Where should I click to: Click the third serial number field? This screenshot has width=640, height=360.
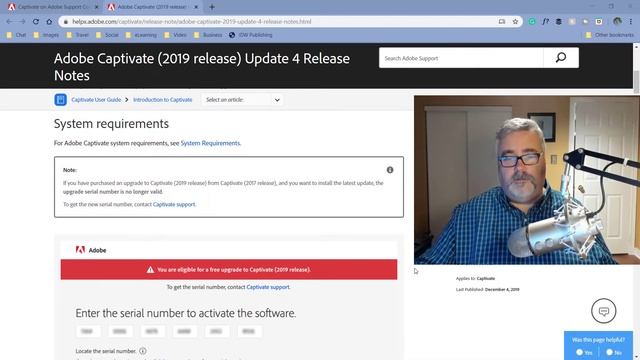coord(152,331)
